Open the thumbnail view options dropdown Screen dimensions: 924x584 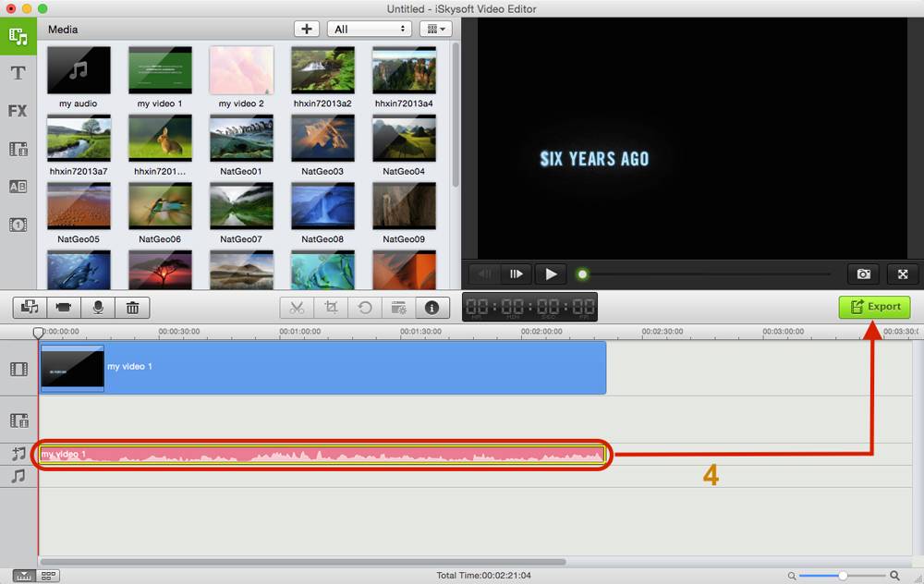(434, 29)
